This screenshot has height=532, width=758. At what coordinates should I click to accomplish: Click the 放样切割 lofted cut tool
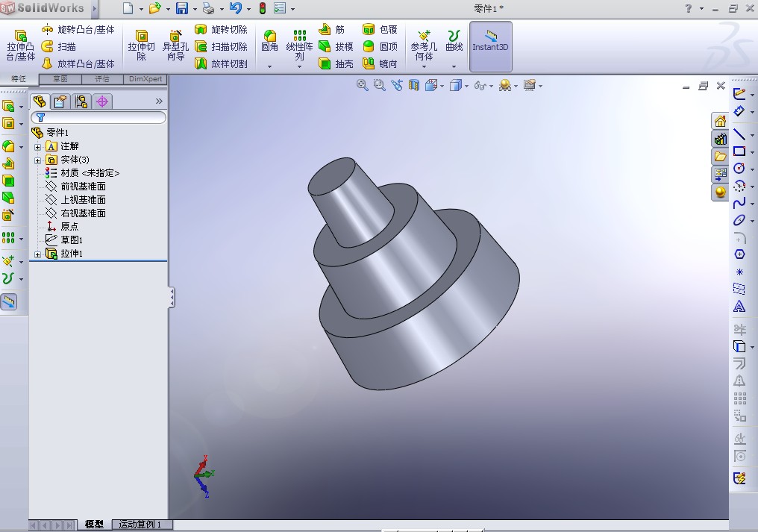click(221, 64)
